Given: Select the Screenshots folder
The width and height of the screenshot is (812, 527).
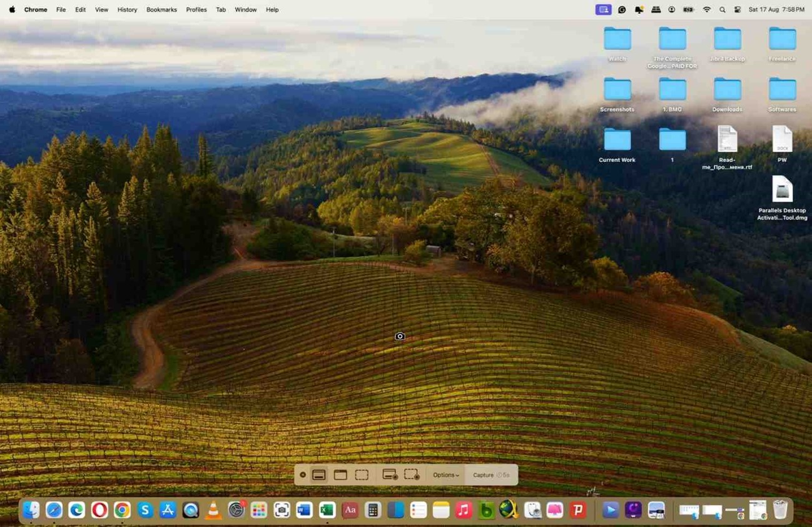Looking at the screenshot, I should coord(617,94).
